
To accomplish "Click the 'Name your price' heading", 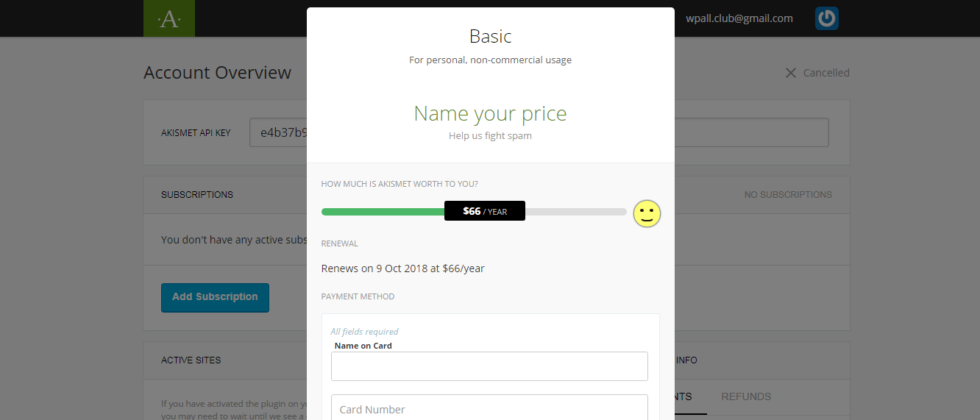I will (x=490, y=114).
